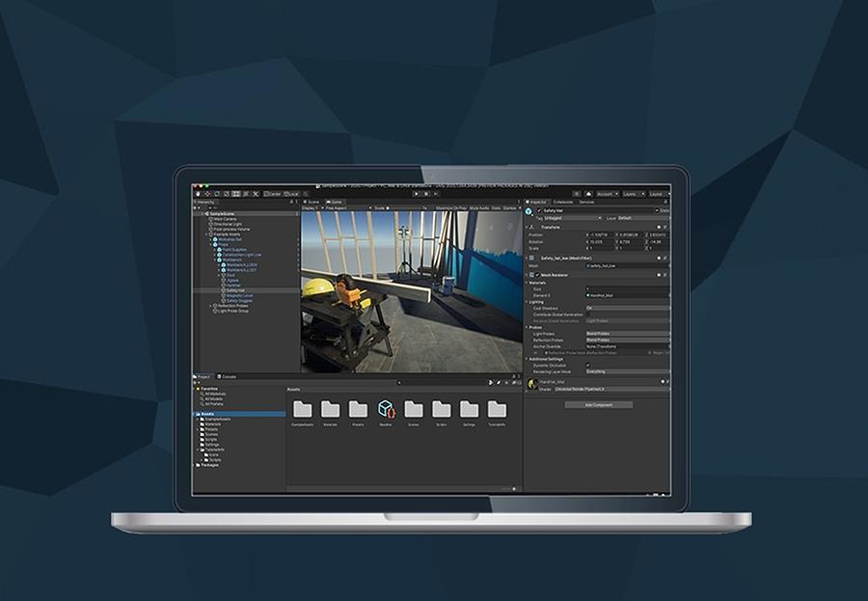
Task: Select the Hand tool in the toolbar
Action: [198, 194]
